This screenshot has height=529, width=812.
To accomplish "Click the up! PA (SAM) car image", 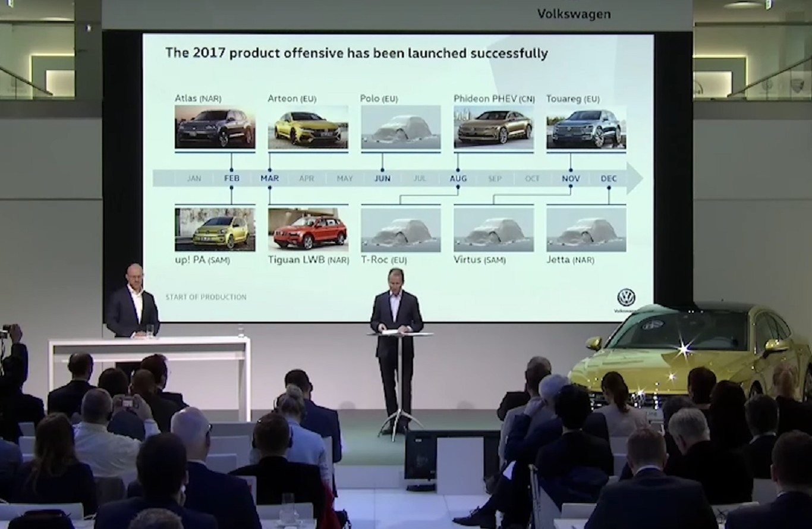I will [x=215, y=229].
